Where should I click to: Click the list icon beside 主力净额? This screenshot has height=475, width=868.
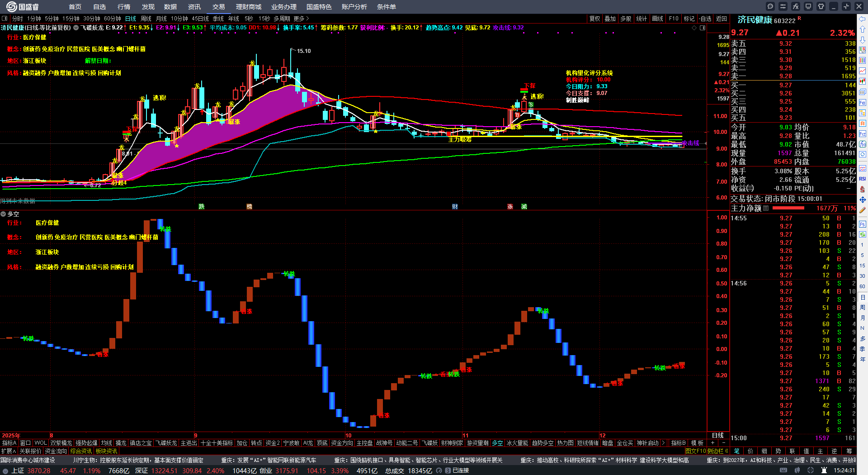coord(766,208)
